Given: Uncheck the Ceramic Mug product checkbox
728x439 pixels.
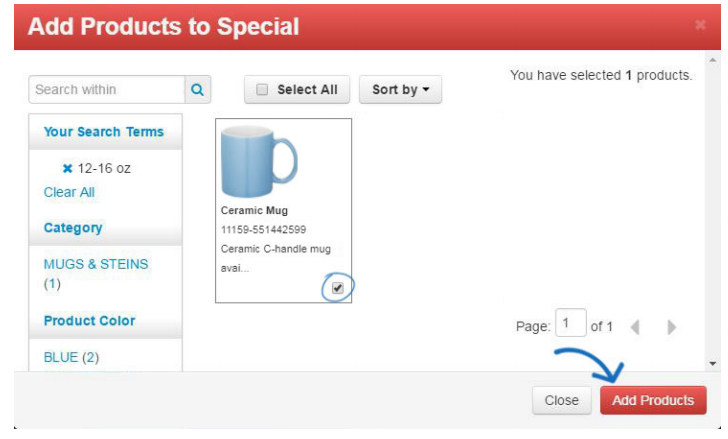Looking at the screenshot, I should 338,288.
